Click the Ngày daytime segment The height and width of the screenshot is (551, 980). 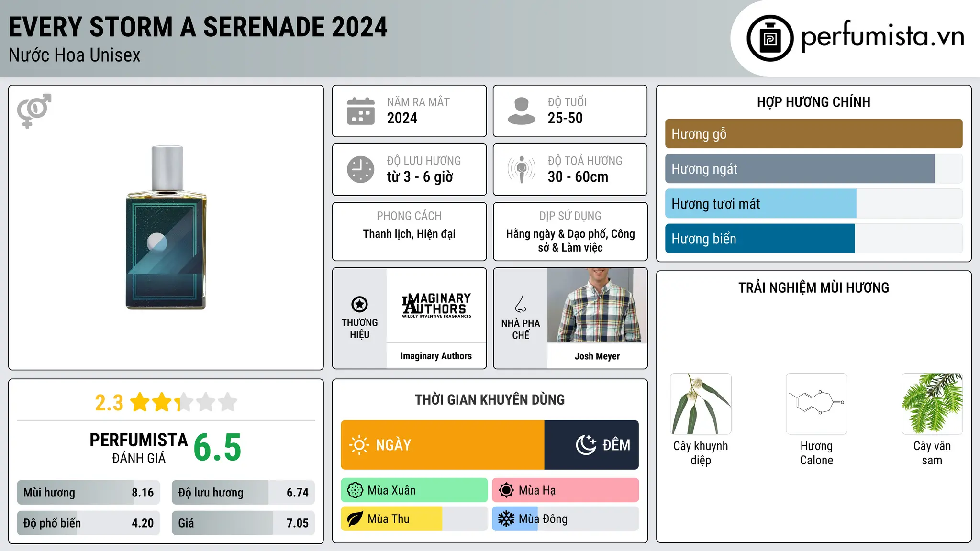443,445
